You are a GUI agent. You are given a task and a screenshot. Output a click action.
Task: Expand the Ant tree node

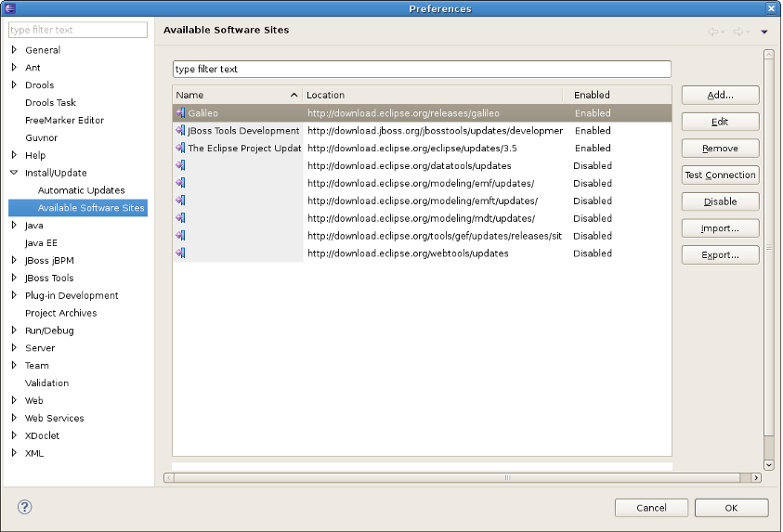14,67
